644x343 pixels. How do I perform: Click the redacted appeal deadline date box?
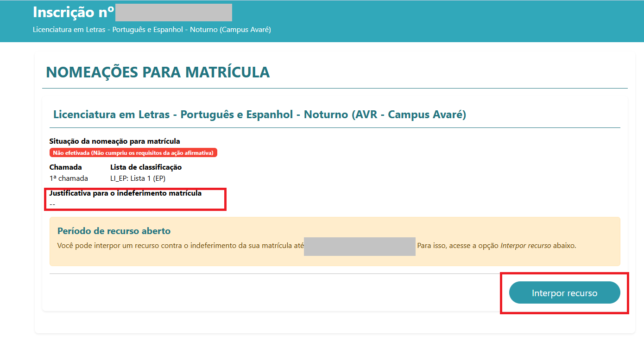pyautogui.click(x=360, y=246)
